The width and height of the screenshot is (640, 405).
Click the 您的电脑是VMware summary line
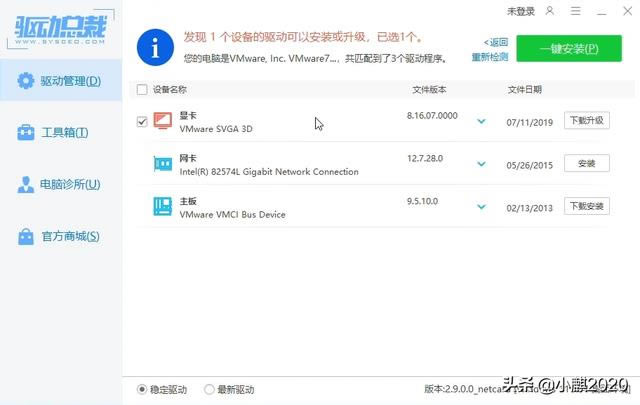coord(315,58)
